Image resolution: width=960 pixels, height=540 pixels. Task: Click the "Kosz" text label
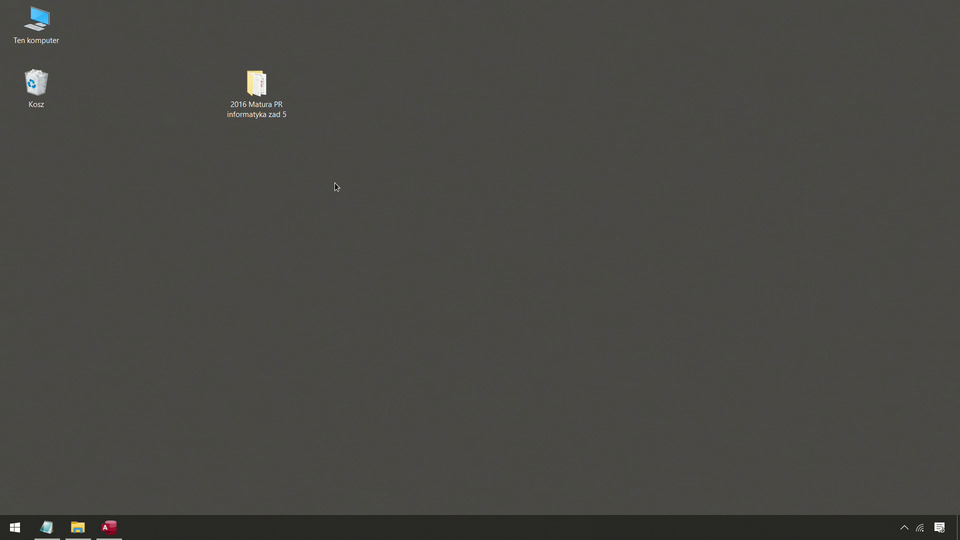(x=36, y=105)
